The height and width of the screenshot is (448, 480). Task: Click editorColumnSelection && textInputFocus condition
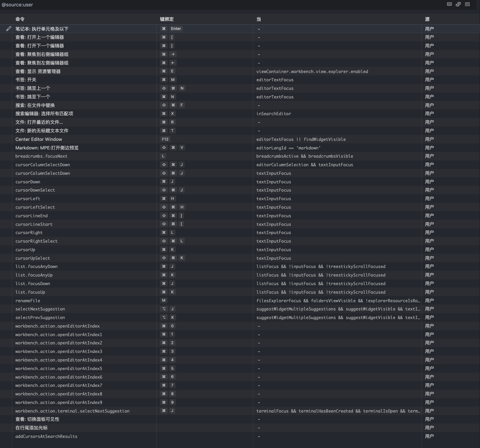(305, 165)
